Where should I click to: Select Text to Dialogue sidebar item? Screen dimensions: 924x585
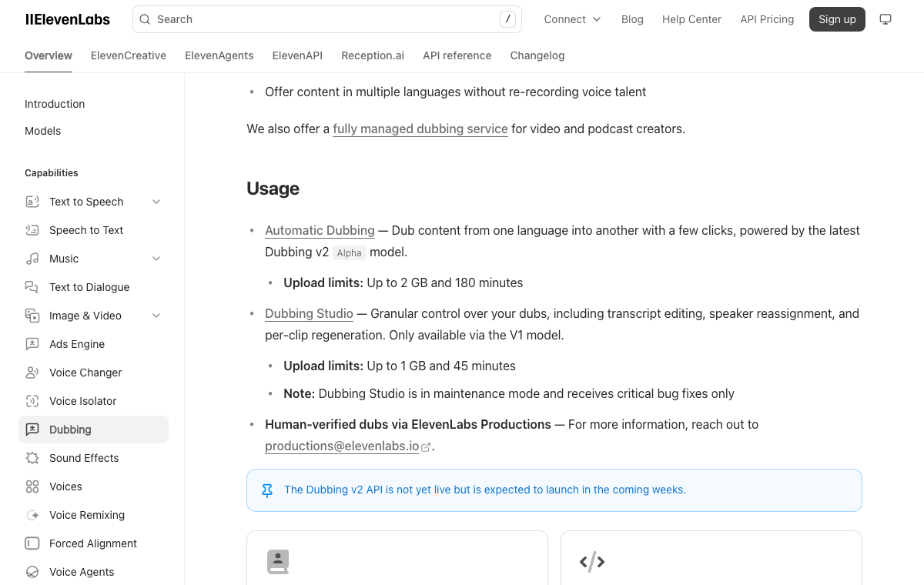[x=93, y=287]
